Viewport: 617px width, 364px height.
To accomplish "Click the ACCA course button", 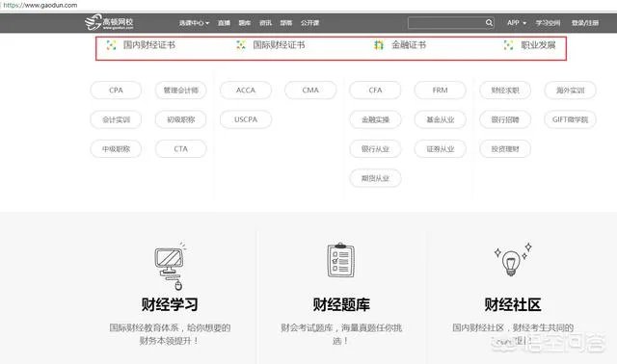I will coord(246,90).
